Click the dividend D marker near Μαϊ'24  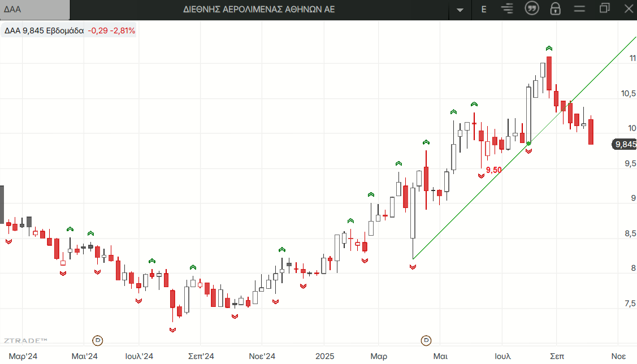98,340
